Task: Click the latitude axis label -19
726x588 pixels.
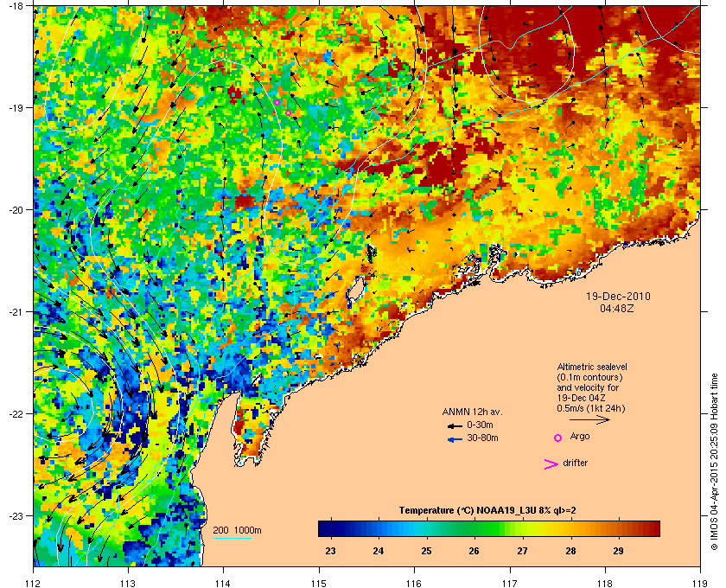Action: [16, 107]
